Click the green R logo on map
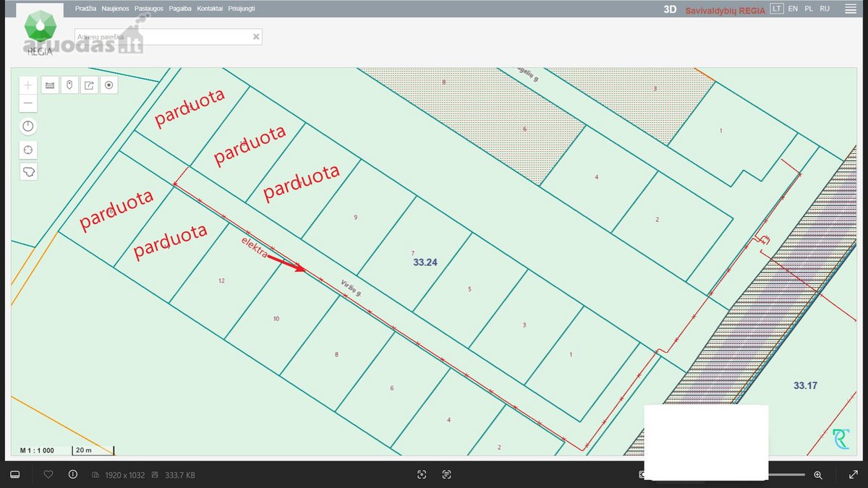The image size is (868, 488). [841, 438]
